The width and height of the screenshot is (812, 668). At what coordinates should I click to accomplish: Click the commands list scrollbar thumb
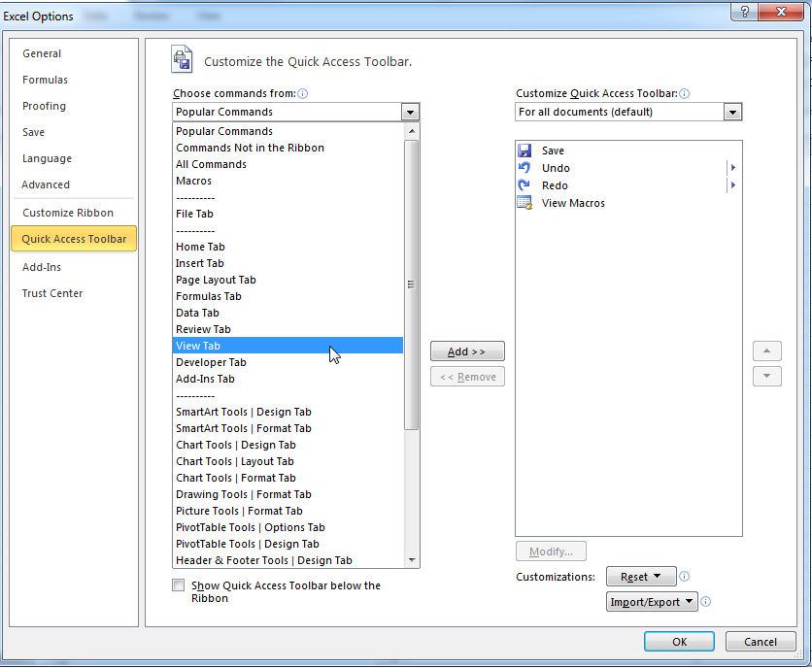[412, 284]
